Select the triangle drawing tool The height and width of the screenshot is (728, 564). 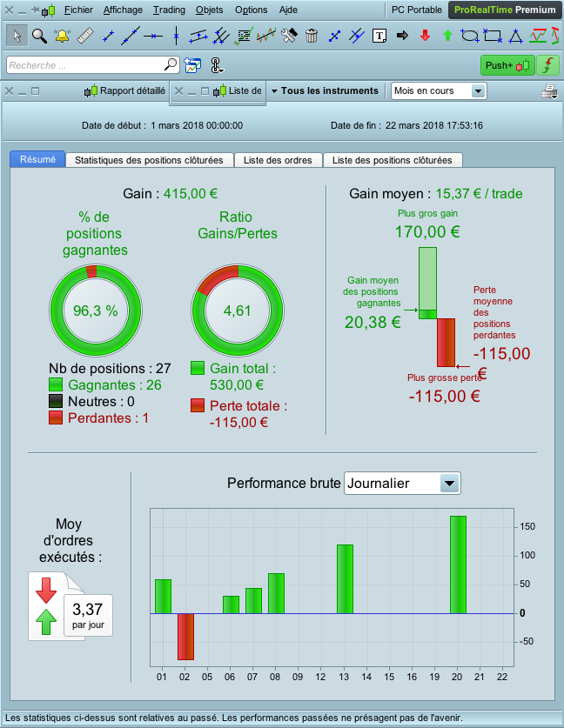[515, 36]
